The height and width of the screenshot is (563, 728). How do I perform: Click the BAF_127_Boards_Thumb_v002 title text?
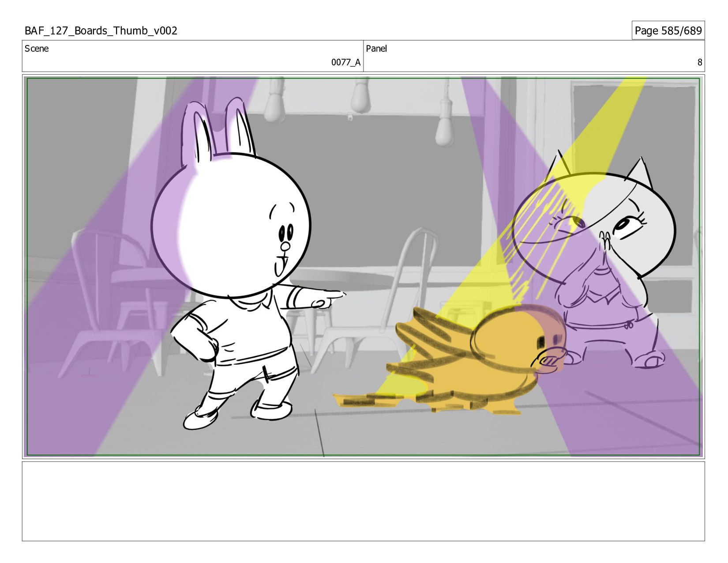click(x=101, y=30)
